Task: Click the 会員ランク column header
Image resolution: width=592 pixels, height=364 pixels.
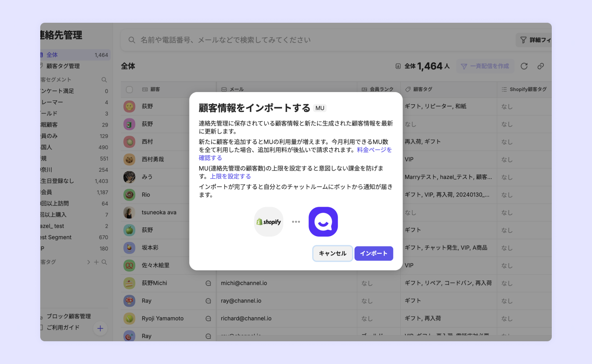Action: point(378,89)
